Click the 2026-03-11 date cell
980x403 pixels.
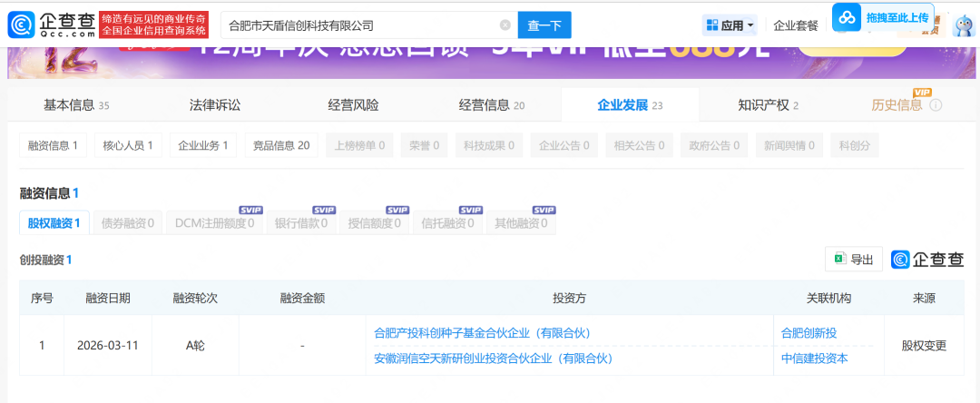pyautogui.click(x=107, y=346)
